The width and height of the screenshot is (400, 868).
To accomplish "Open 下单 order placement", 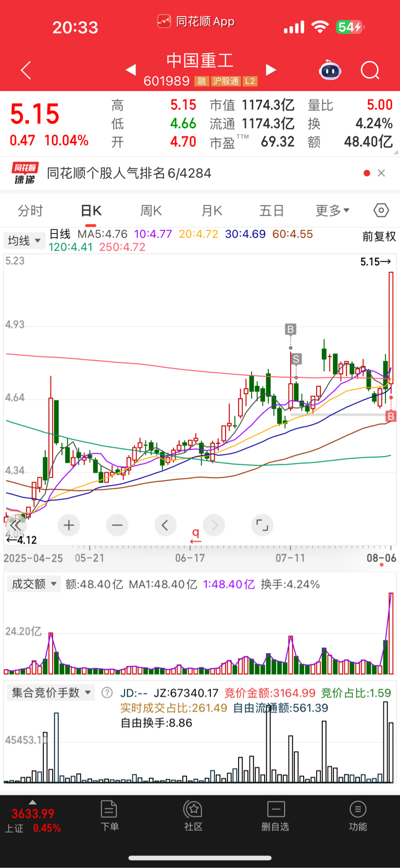I will (x=109, y=816).
